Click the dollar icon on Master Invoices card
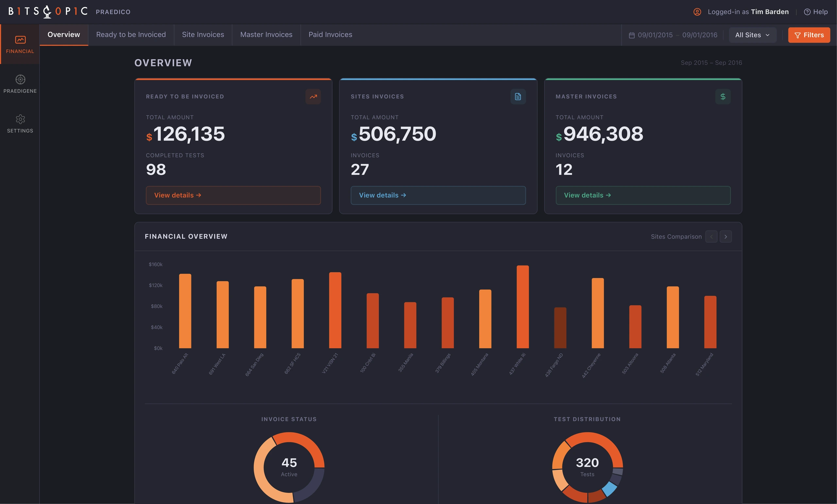Image resolution: width=837 pixels, height=504 pixels. click(723, 96)
